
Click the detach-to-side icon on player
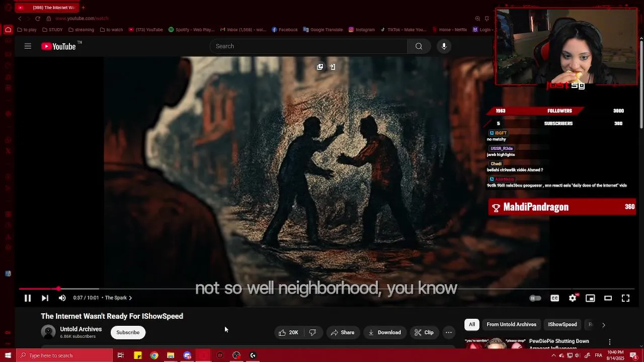click(x=332, y=67)
